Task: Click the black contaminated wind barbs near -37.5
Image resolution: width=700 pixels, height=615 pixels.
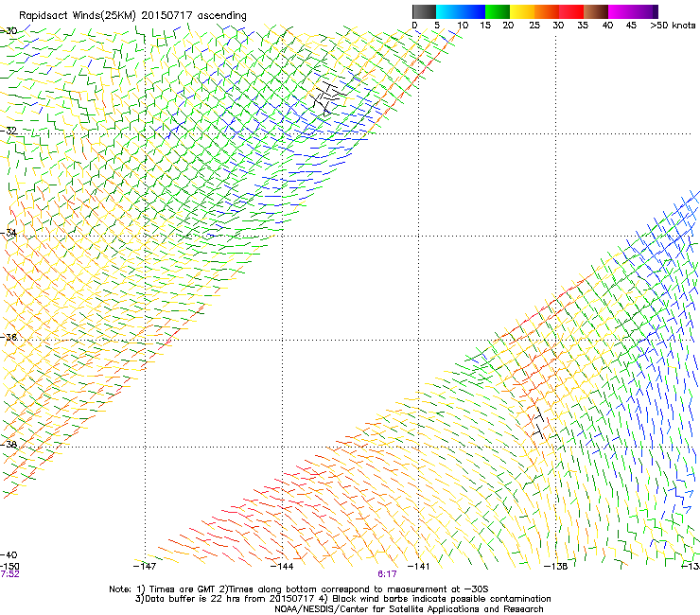Action: pyautogui.click(x=538, y=422)
